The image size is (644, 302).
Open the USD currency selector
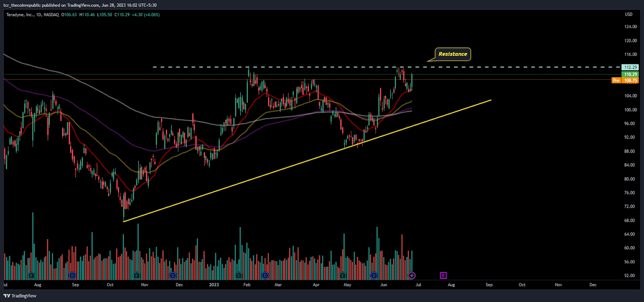(x=628, y=14)
